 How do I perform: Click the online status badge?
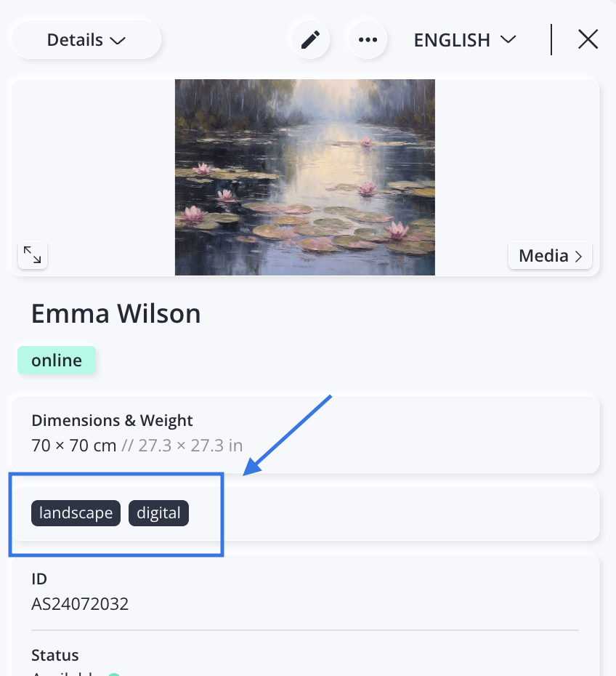(57, 361)
